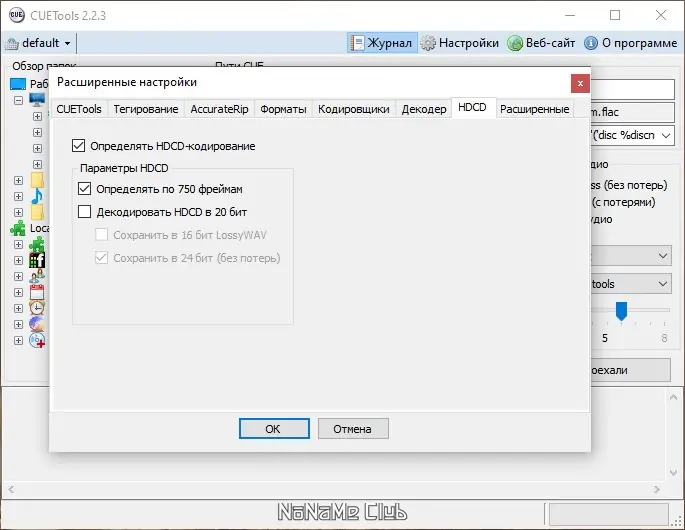
Task: Click the .flac output path field
Action: (x=632, y=112)
